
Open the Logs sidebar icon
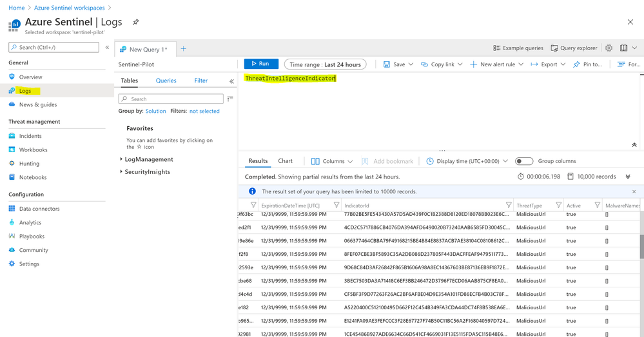click(x=12, y=91)
